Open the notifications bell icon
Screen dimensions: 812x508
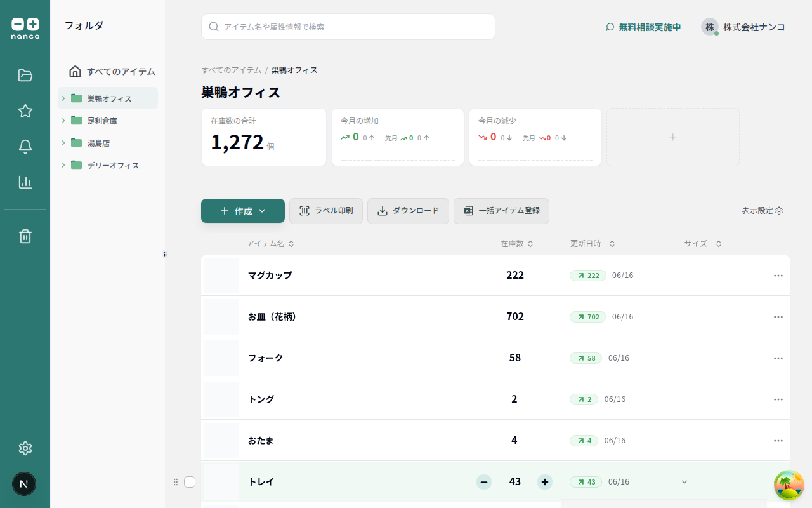25,146
